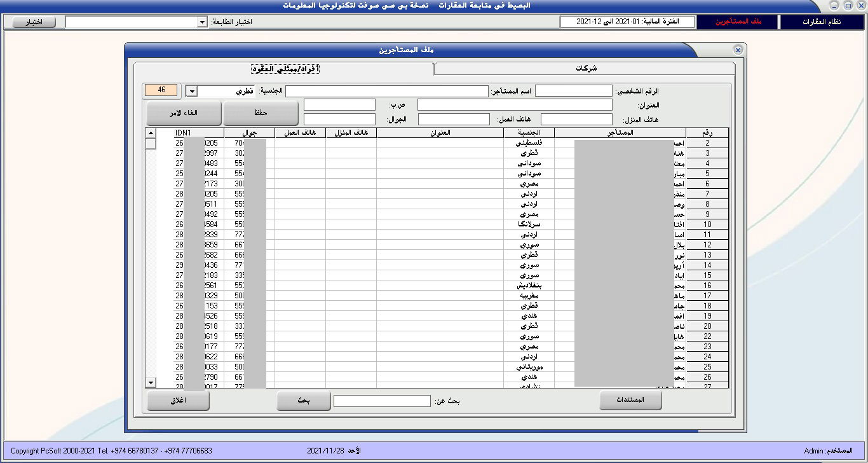Open المستندات (Documents) for the tenant

tap(630, 400)
